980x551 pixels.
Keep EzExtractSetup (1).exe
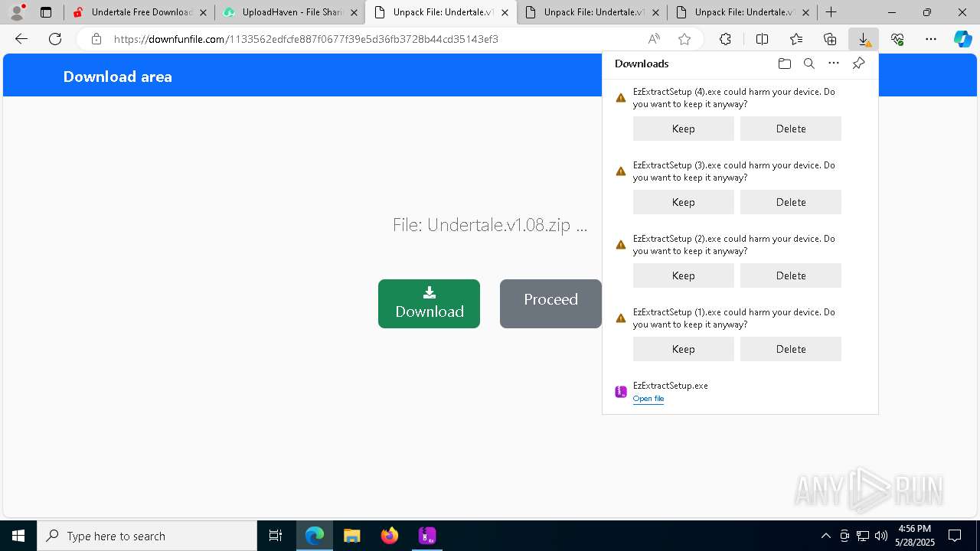[683, 349]
